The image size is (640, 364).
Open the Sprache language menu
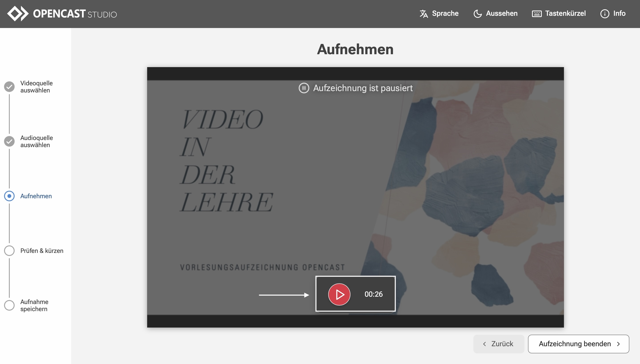pos(439,14)
